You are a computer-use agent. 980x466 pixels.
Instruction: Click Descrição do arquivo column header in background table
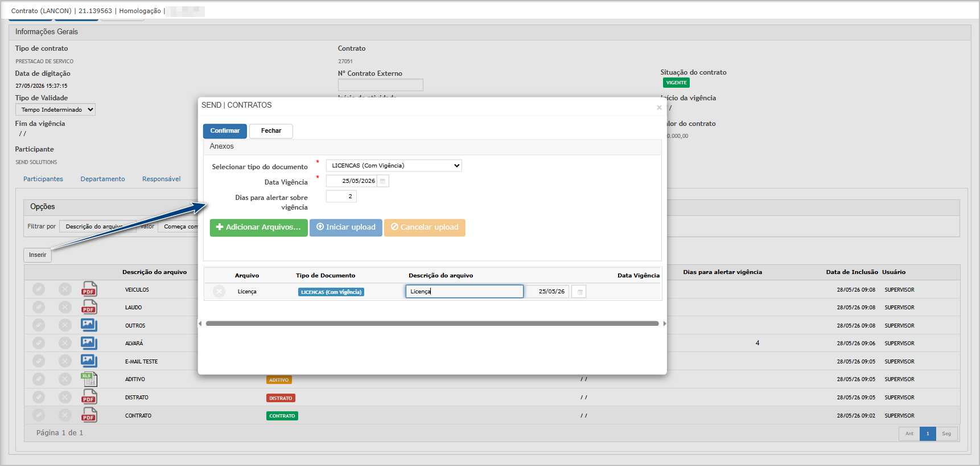click(x=154, y=272)
